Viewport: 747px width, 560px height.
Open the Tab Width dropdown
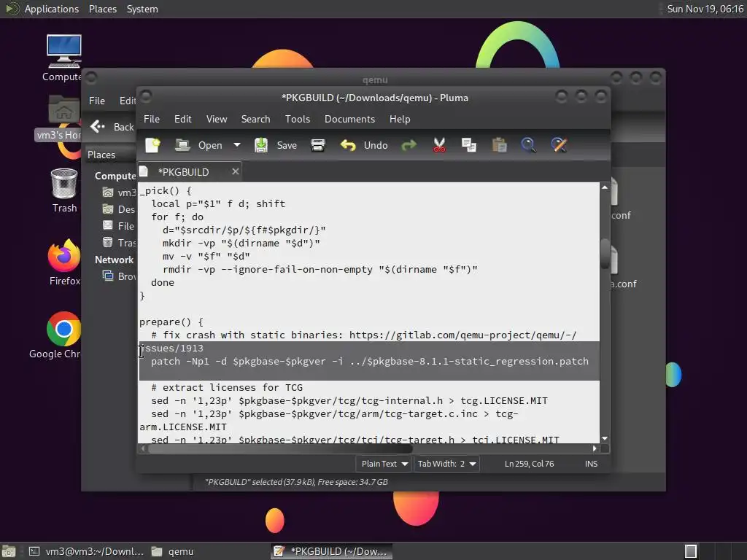click(447, 464)
